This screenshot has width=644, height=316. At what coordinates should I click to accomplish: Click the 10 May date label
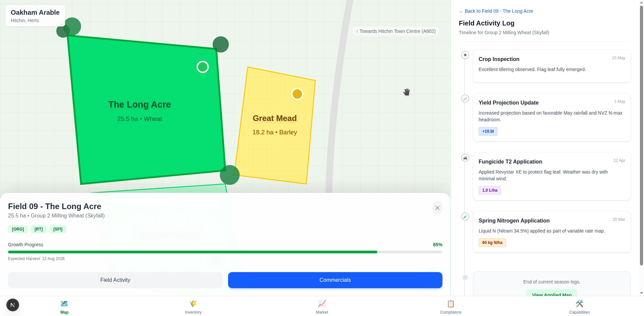coord(619,58)
